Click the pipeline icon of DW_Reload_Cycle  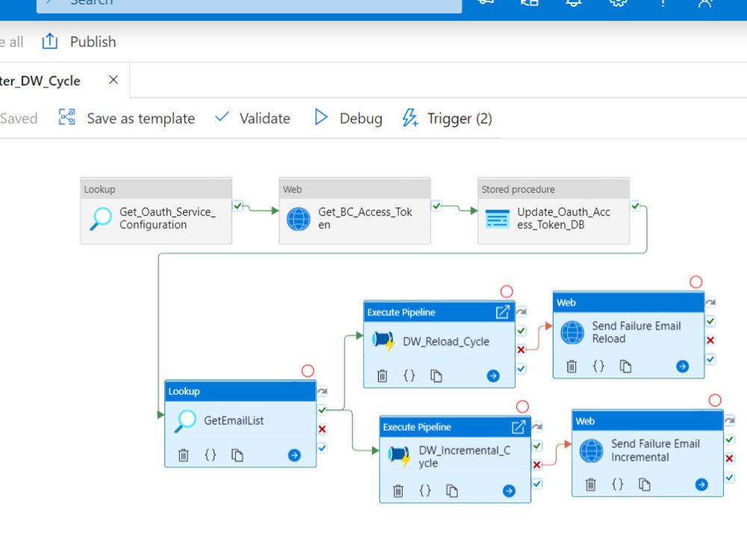tap(383, 341)
